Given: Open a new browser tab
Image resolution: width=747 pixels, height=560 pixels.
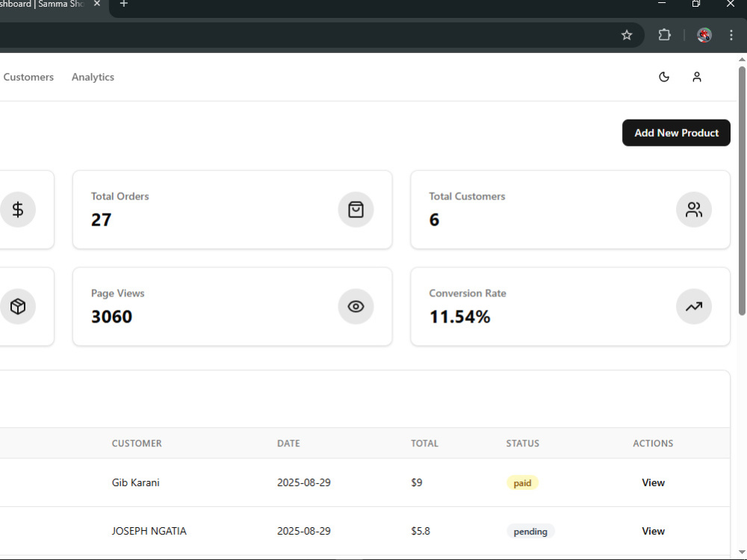Looking at the screenshot, I should pyautogui.click(x=123, y=4).
